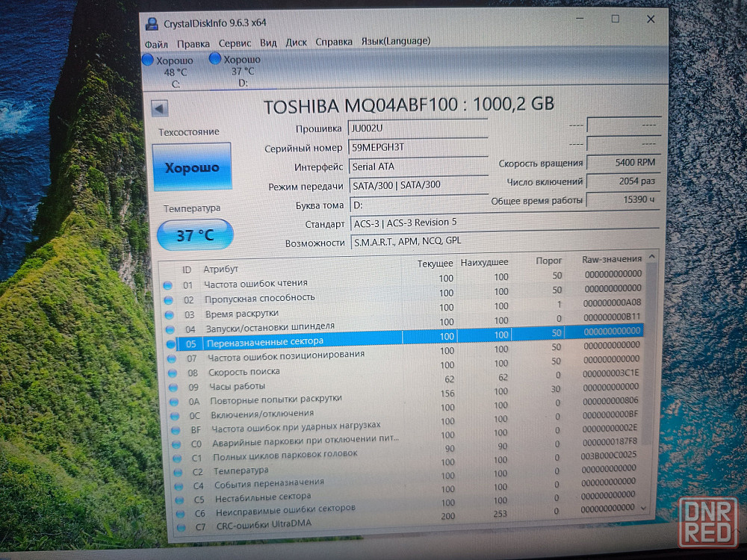Click status dot for 0A Повторные попытки раскрутки
747x560 pixels.
click(174, 402)
